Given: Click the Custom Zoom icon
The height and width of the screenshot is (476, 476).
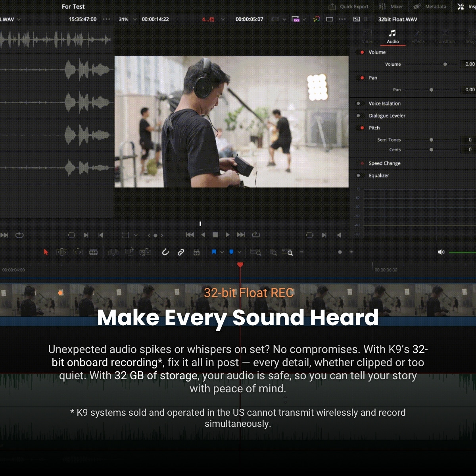Looking at the screenshot, I should point(288,252).
